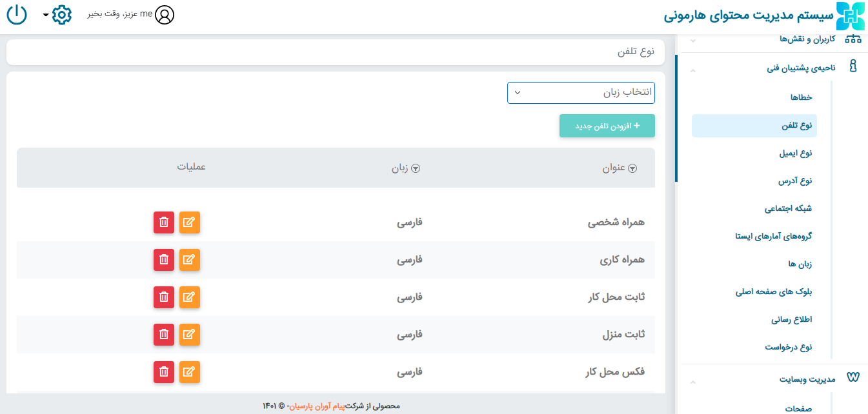Edit the همراه شخصی row
This screenshot has height=414, width=868.
pyautogui.click(x=189, y=222)
